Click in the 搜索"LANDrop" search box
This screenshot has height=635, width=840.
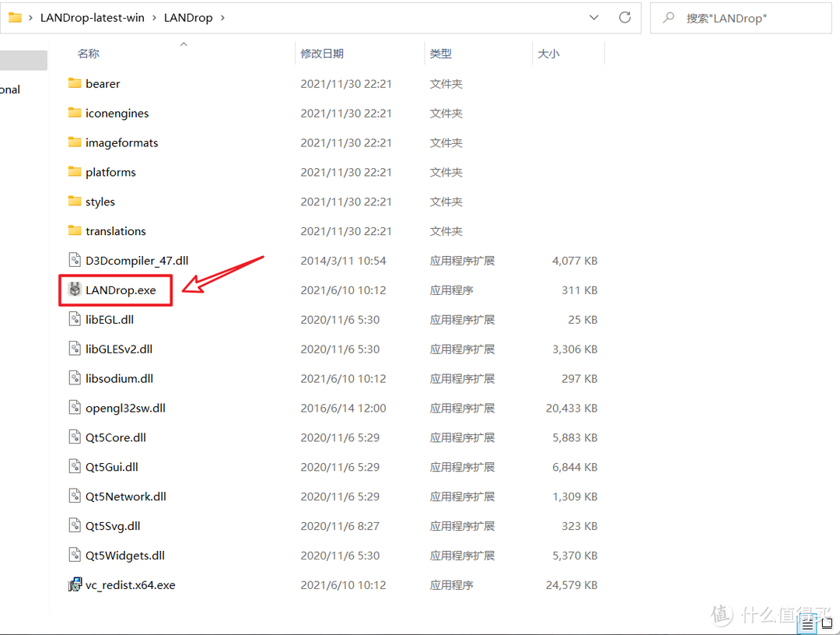pos(741,18)
